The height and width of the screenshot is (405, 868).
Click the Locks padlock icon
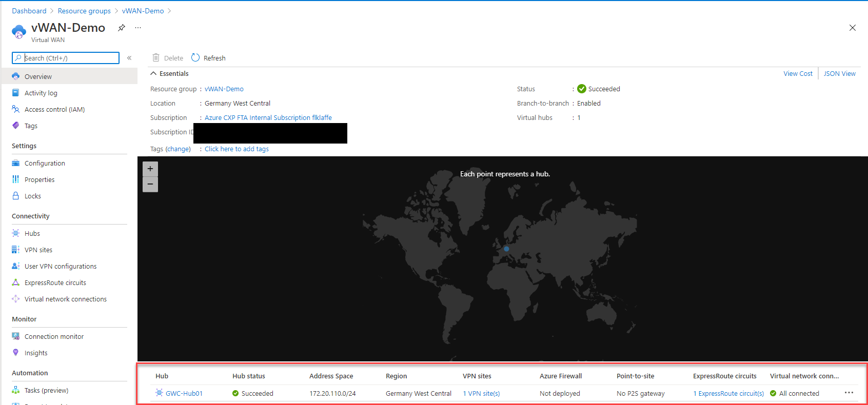pyautogui.click(x=16, y=196)
